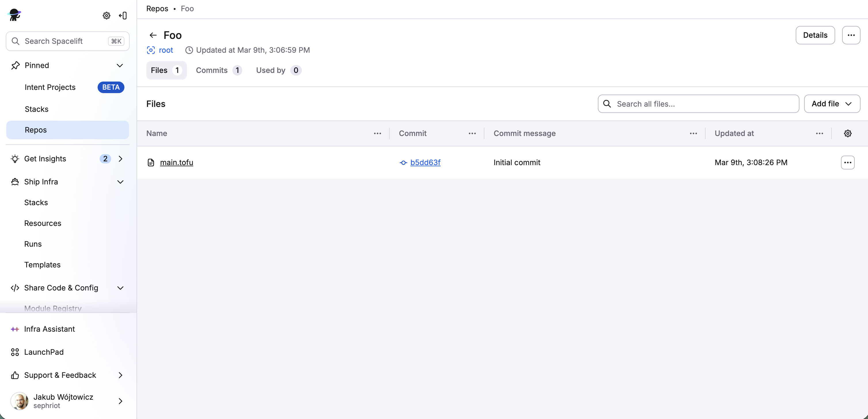Collapse the Ship Infra section

[x=120, y=182]
